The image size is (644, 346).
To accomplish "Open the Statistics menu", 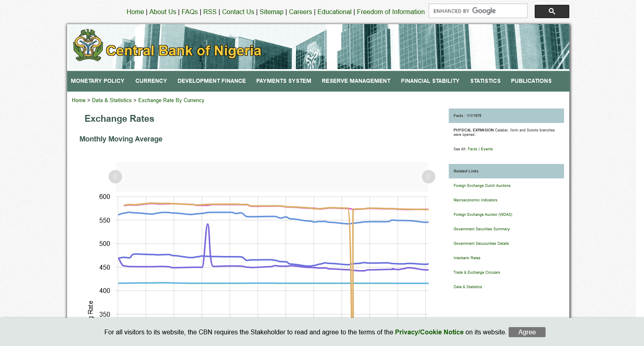I will 485,81.
